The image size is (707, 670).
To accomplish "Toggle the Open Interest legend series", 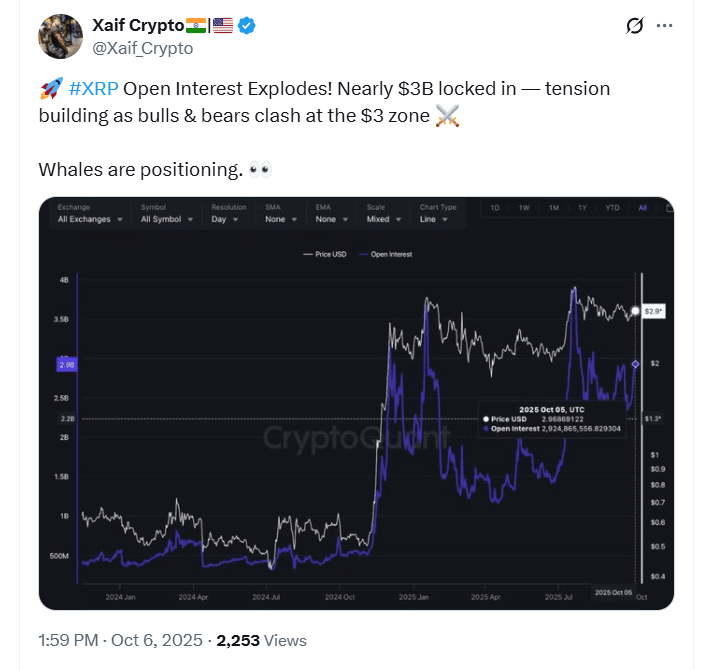I will click(x=386, y=254).
